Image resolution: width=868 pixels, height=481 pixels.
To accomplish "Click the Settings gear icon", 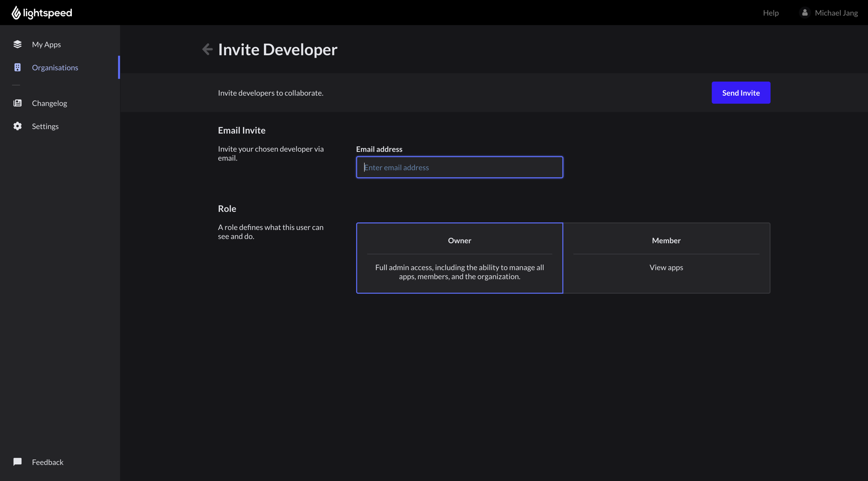I will [17, 126].
